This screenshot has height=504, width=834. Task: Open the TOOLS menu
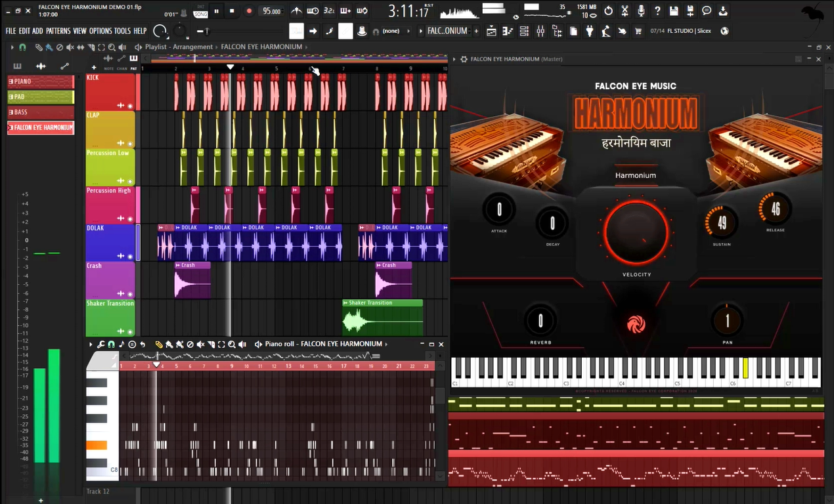point(122,31)
